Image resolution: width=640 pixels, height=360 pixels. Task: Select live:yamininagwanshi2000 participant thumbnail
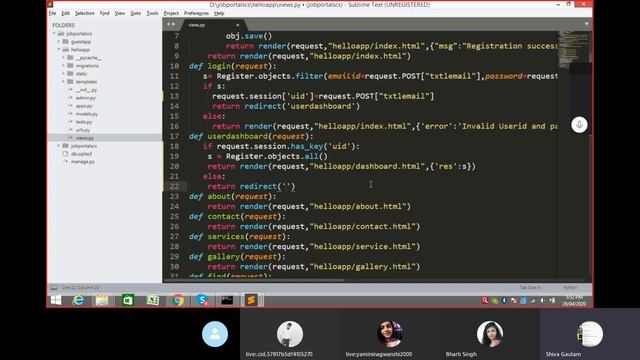pos(390,333)
